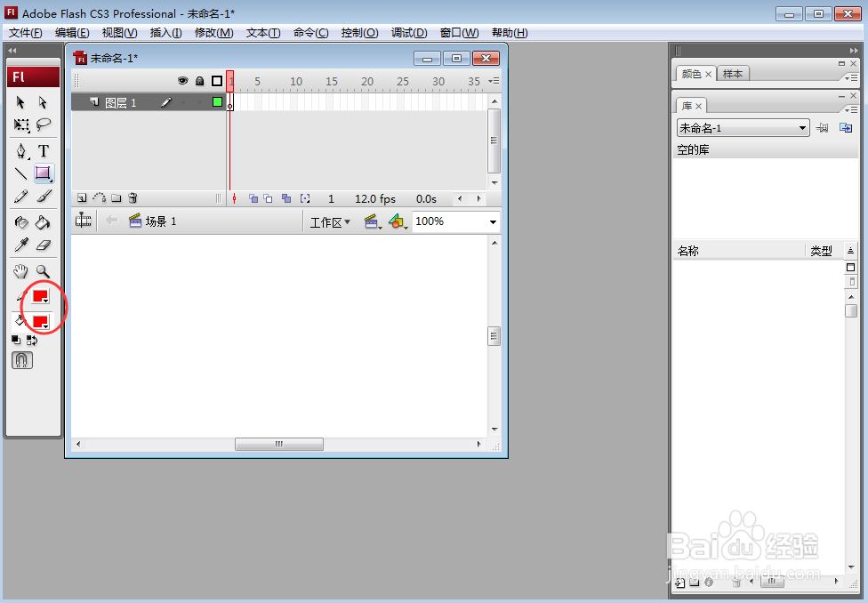The image size is (868, 603).
Task: Select the Line tool
Action: (x=21, y=173)
